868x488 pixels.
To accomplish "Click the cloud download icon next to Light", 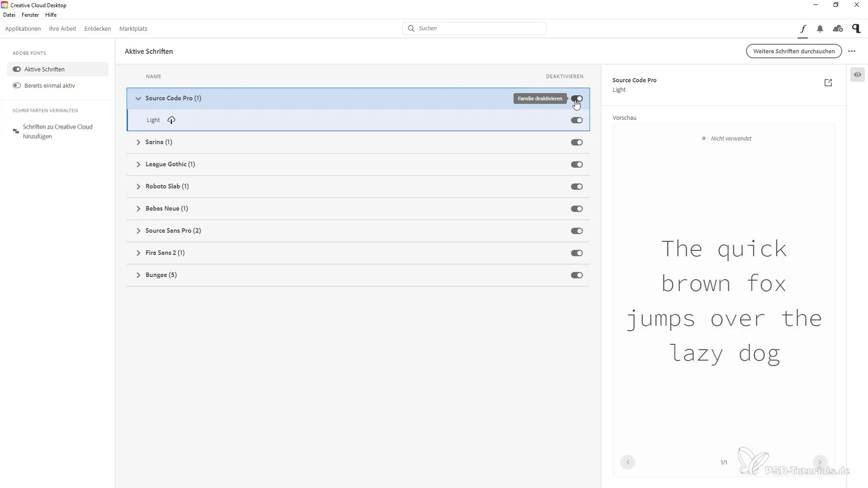I will coord(171,120).
